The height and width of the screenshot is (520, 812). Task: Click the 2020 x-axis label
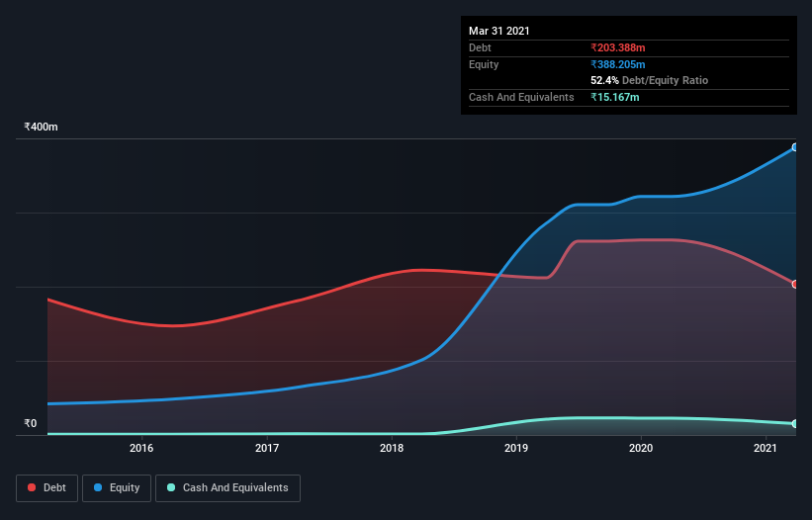[x=641, y=448]
